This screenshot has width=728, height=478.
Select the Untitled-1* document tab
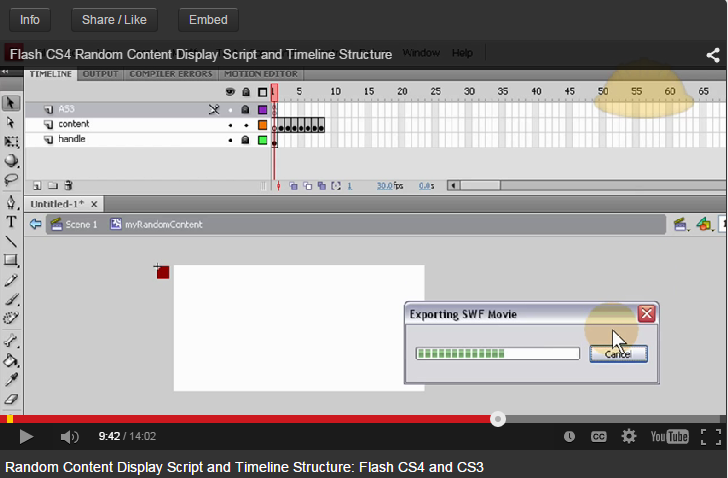[57, 204]
